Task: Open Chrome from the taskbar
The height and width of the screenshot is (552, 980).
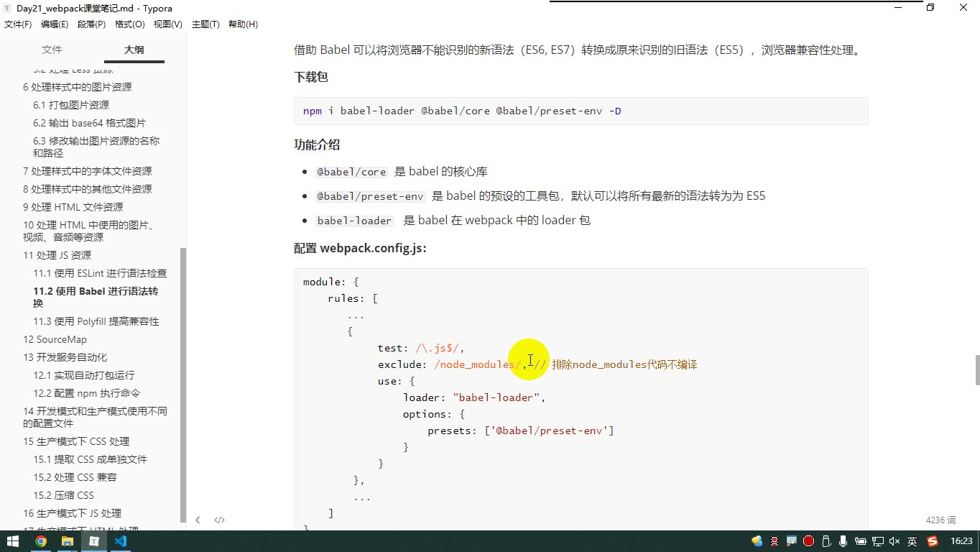Action: (x=41, y=541)
